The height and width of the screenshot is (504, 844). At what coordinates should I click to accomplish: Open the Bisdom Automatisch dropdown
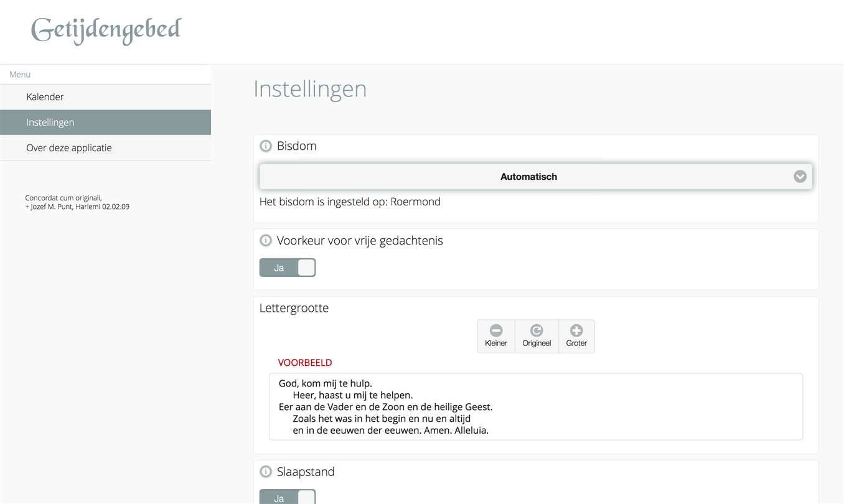pyautogui.click(x=529, y=177)
